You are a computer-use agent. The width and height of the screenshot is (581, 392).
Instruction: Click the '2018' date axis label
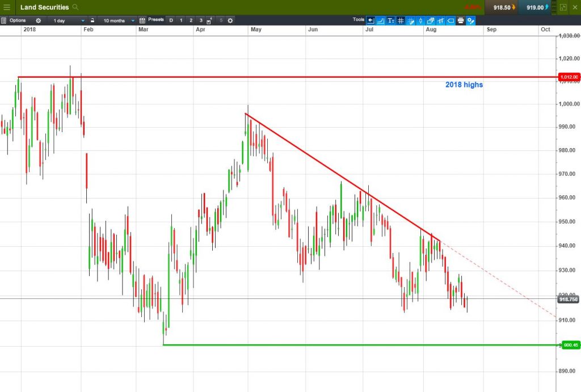pyautogui.click(x=30, y=29)
